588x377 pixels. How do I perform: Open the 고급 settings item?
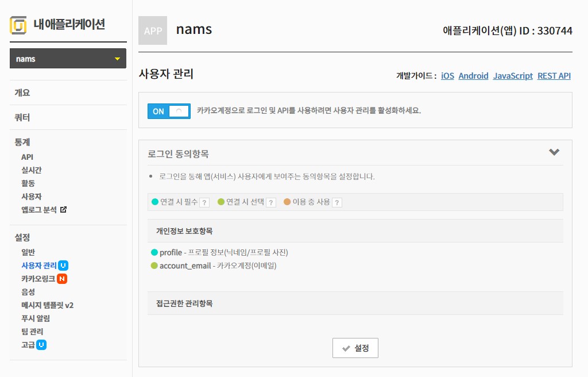tap(28, 345)
